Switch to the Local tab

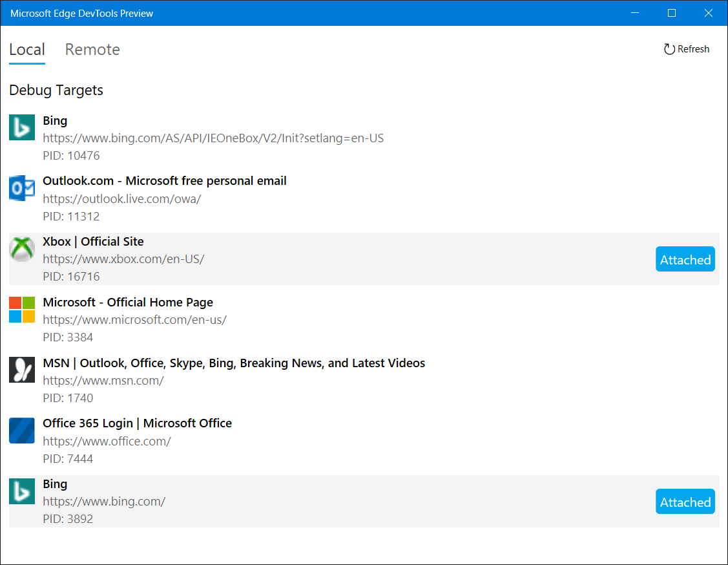point(27,50)
